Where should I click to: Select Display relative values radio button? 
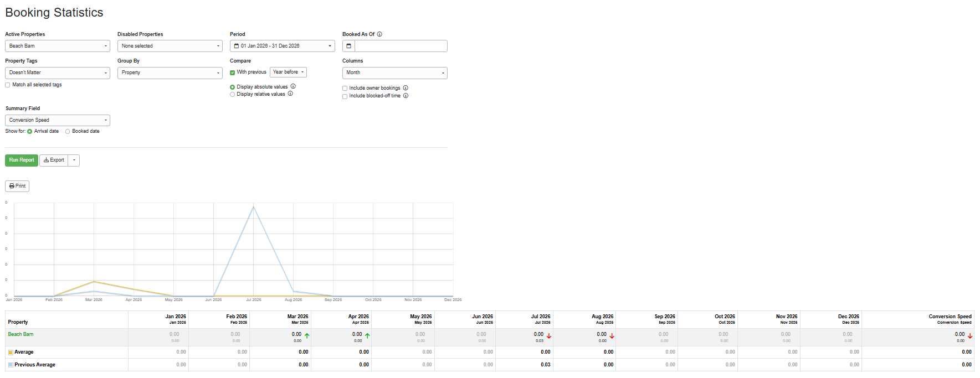[232, 94]
